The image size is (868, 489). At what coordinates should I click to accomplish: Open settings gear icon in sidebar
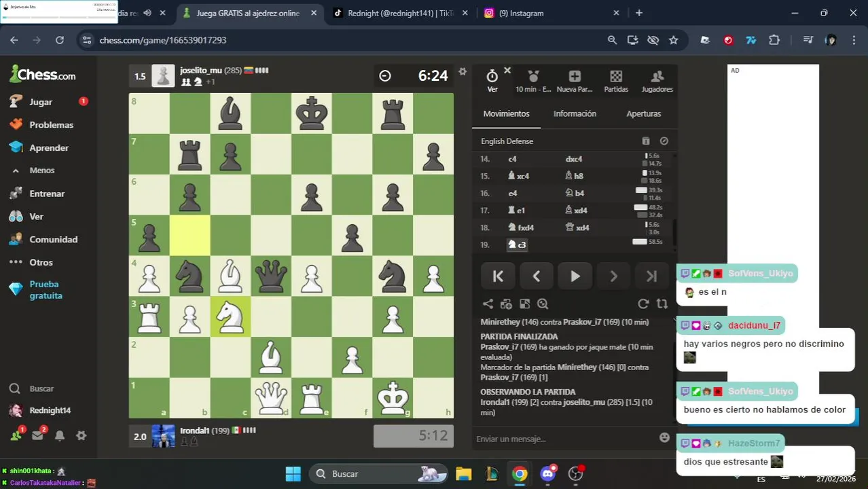point(81,435)
